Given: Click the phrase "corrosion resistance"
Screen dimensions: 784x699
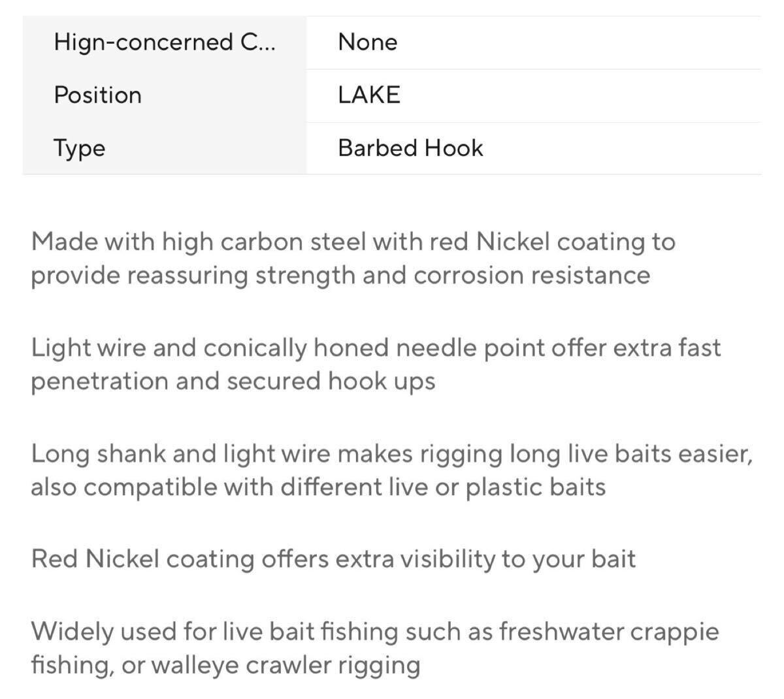Looking at the screenshot, I should coord(532,275).
